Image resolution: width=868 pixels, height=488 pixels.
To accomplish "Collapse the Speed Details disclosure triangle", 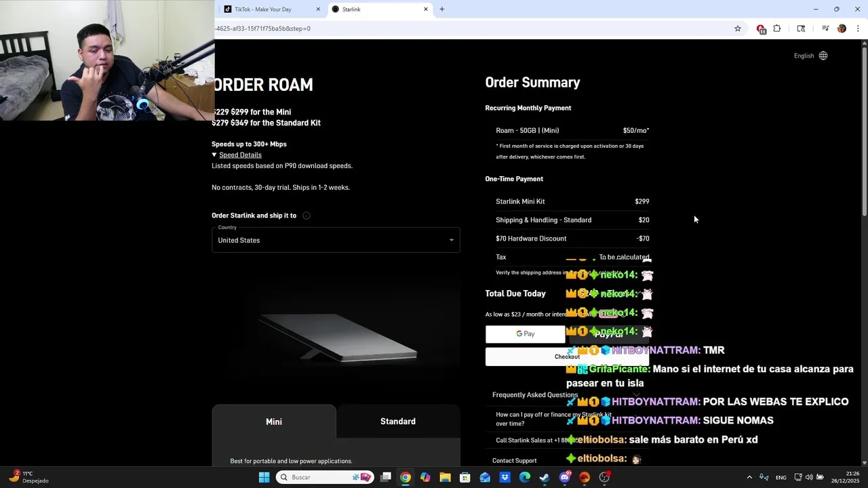I will pos(214,155).
